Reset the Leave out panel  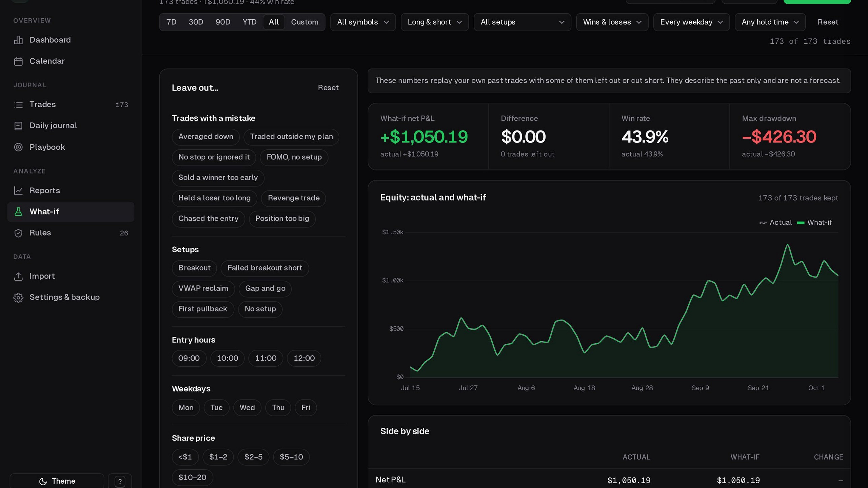click(x=328, y=88)
